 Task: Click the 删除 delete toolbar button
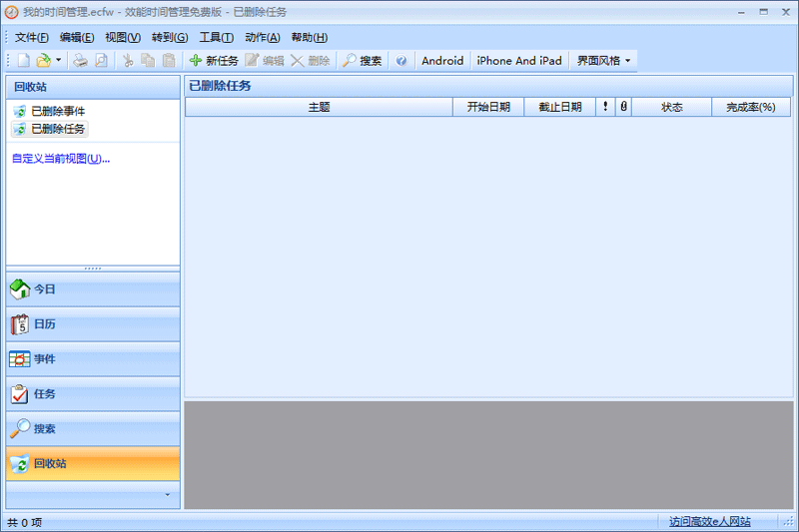[311, 61]
